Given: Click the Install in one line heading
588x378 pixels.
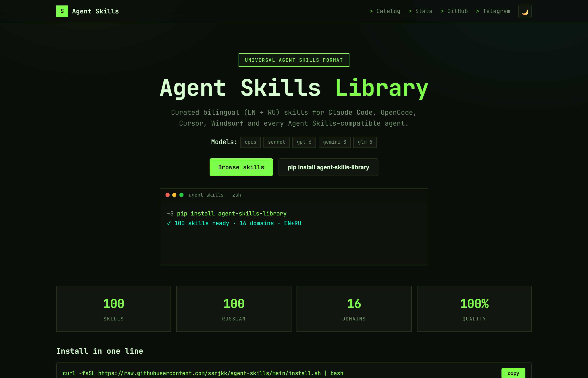Looking at the screenshot, I should pos(100,351).
